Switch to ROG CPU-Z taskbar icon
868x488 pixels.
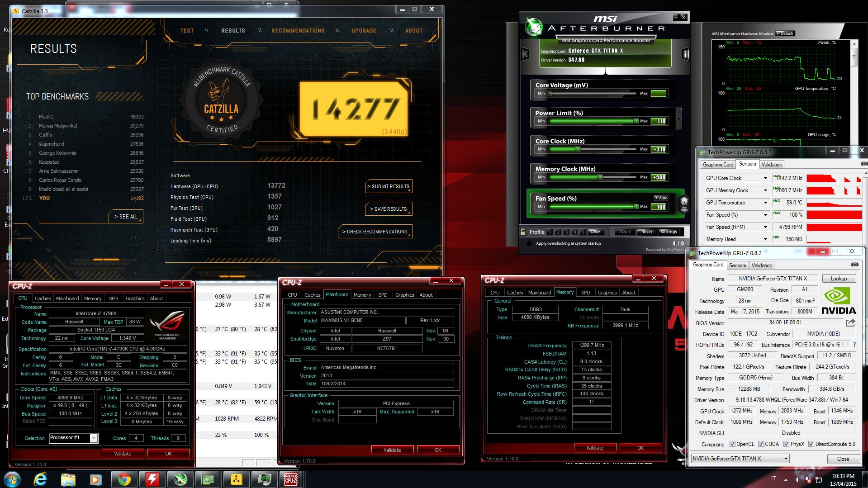[290, 479]
